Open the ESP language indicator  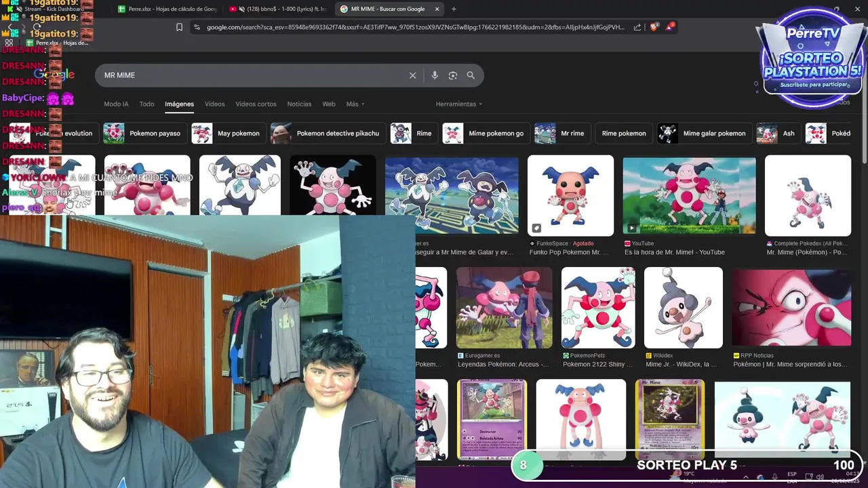pos(792,476)
